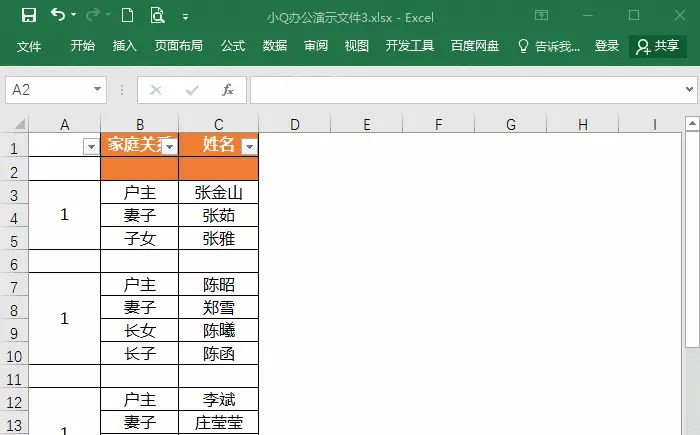Open the 页面布局 tab
Screen dimensions: 700x435
[179, 46]
